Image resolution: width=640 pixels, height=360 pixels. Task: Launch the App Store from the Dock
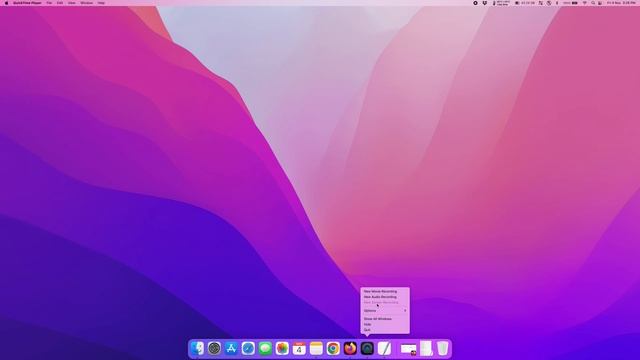(231, 348)
